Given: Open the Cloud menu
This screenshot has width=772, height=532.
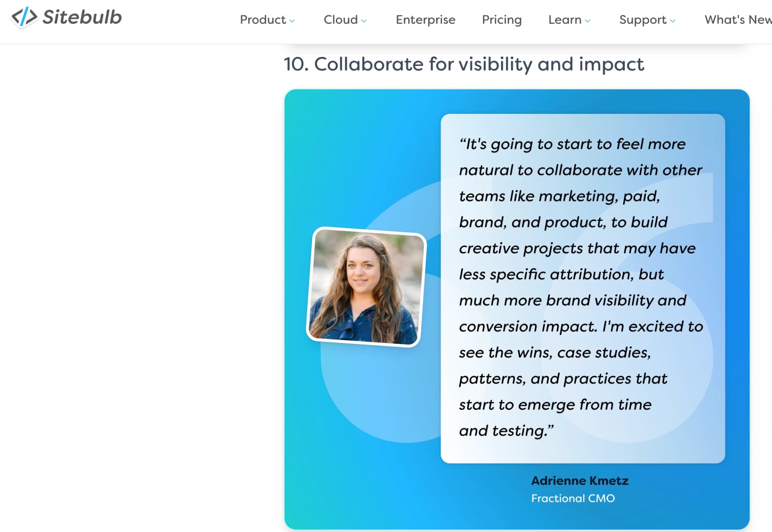Looking at the screenshot, I should point(341,20).
